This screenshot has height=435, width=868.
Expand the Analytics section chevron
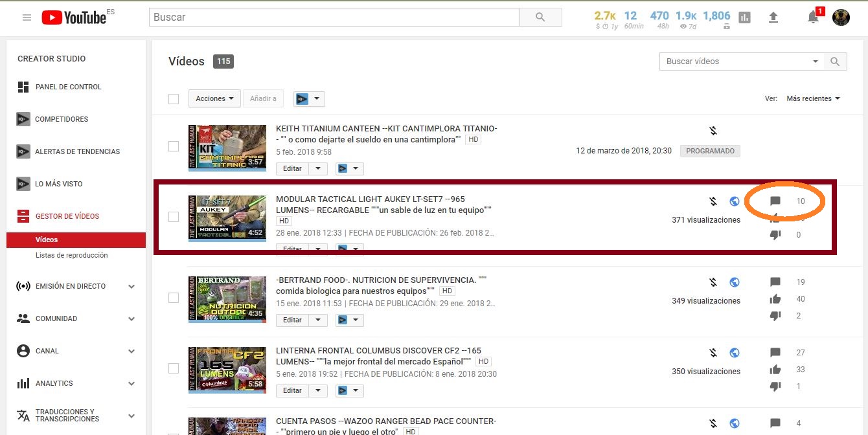131,383
